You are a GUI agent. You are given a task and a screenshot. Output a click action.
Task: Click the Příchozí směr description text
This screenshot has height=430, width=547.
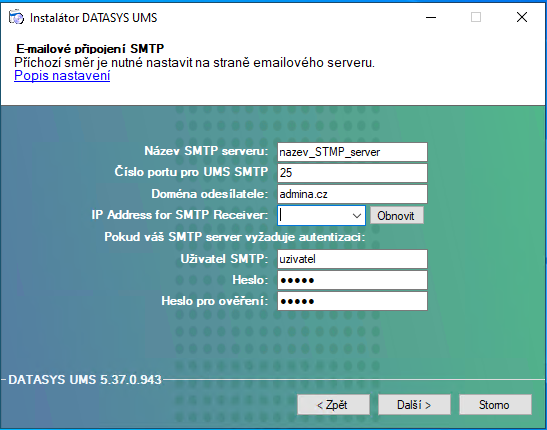point(194,63)
